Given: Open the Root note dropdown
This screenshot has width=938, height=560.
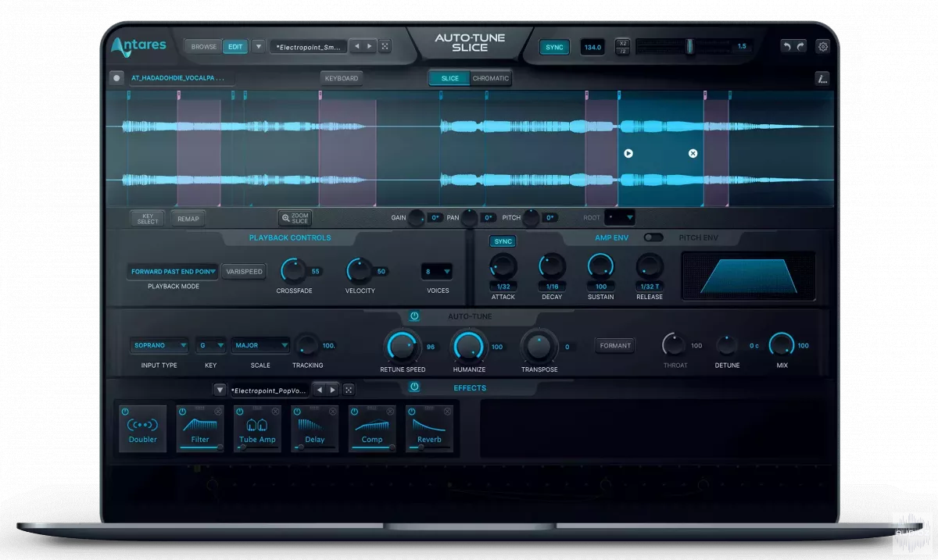Looking at the screenshot, I should click(620, 218).
